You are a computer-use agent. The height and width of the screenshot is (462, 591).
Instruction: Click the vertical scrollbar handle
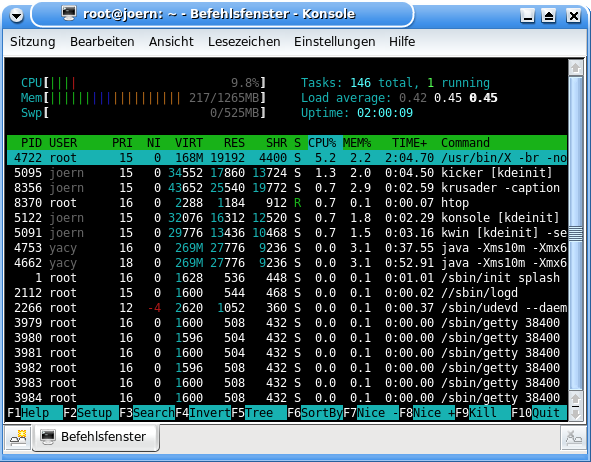[x=576, y=234]
